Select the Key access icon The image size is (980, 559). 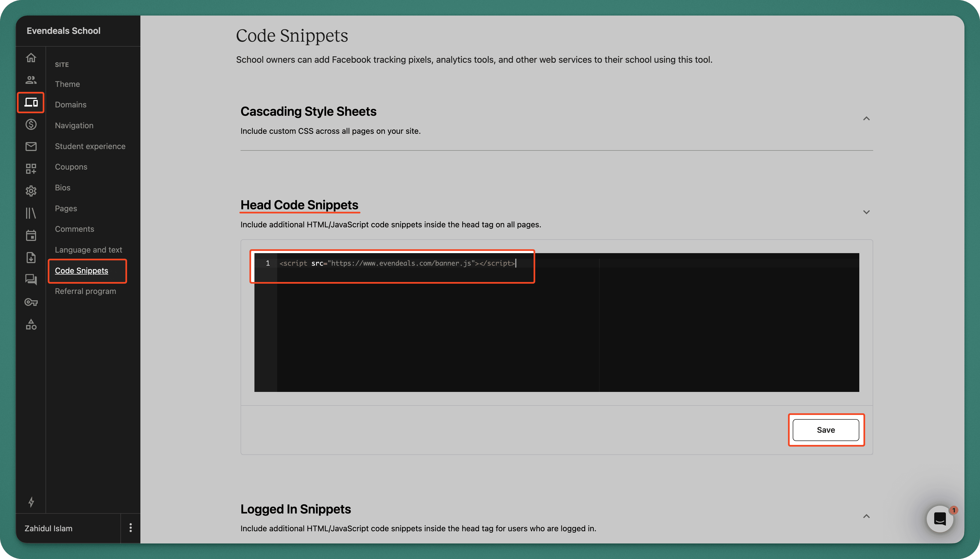click(31, 302)
